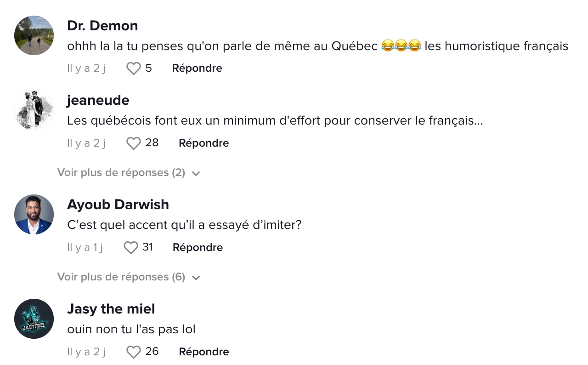Open the Dr. Demon username link
The image size is (588, 365).
[x=102, y=26]
